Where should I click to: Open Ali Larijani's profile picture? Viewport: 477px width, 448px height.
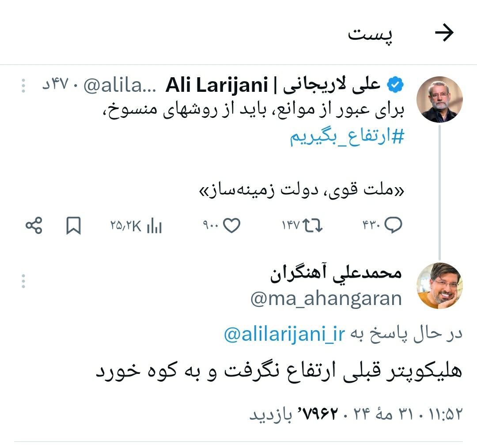click(x=439, y=99)
